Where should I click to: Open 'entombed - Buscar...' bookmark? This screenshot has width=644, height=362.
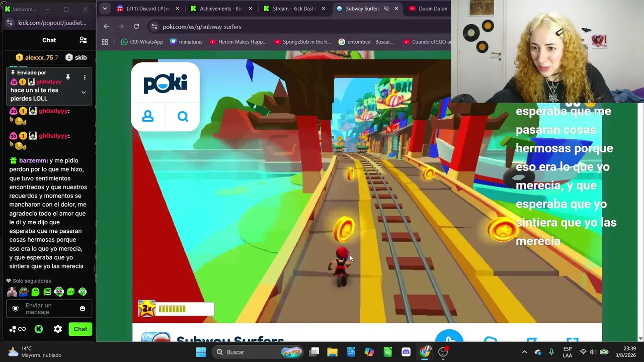(366, 42)
